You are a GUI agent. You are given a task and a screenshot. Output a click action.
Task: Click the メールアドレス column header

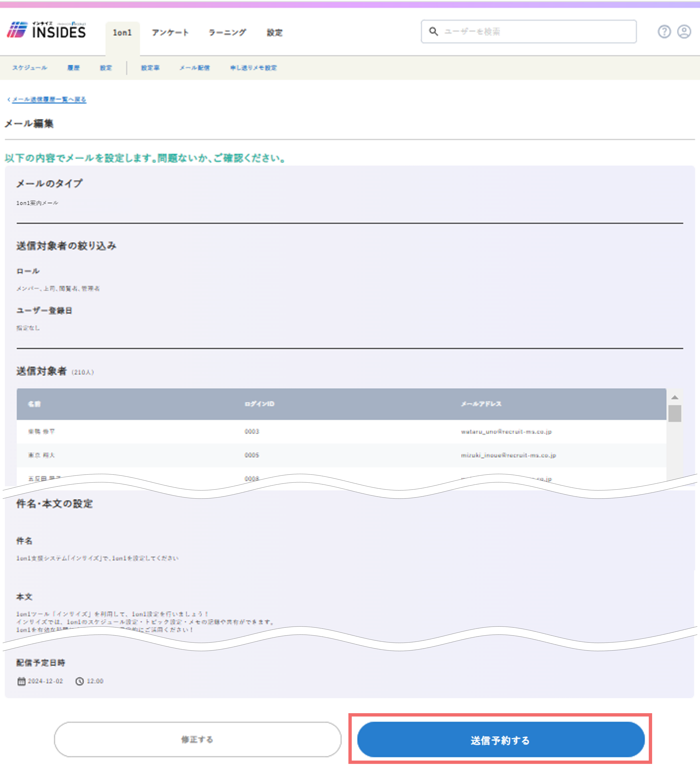481,404
